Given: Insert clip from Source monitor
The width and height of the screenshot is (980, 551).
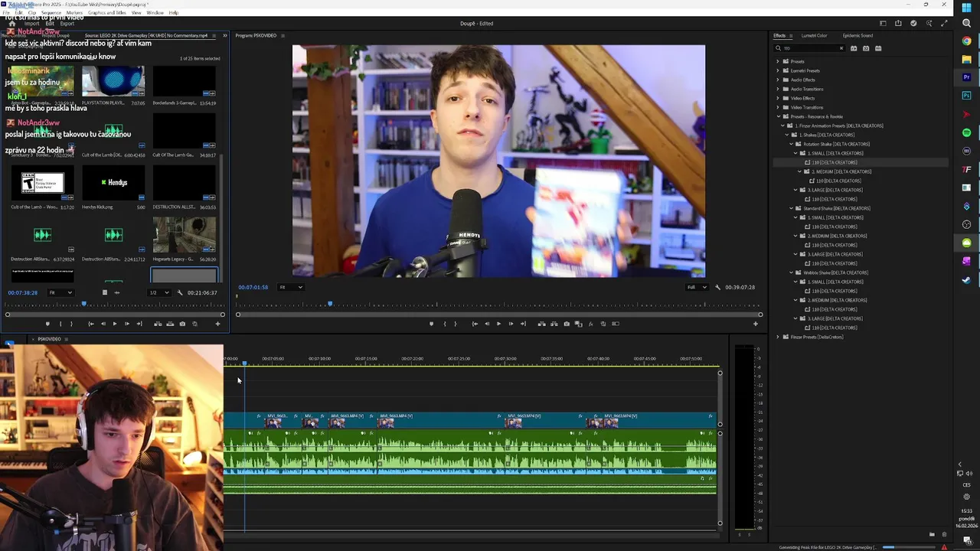Looking at the screenshot, I should [x=158, y=324].
